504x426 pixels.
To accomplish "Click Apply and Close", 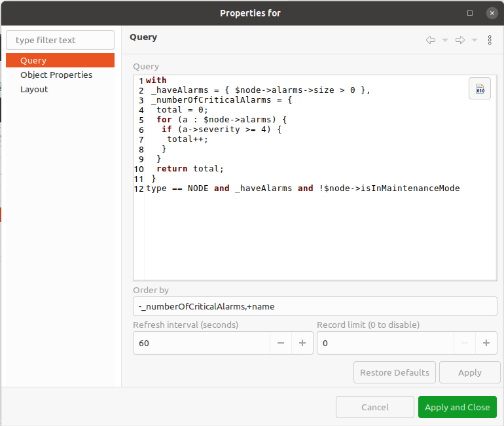I will (458, 408).
